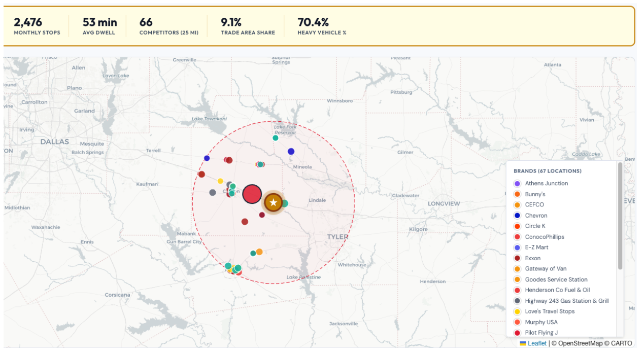Click the yellow marker northwest of Canton
Screen dimensions: 644x351
pyautogui.click(x=220, y=181)
